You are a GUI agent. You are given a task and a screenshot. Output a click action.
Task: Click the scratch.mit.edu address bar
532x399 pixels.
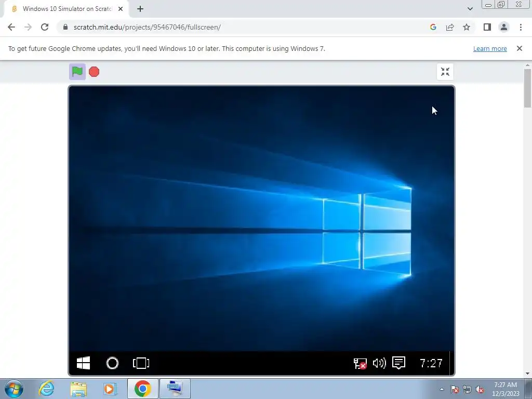[x=244, y=27]
